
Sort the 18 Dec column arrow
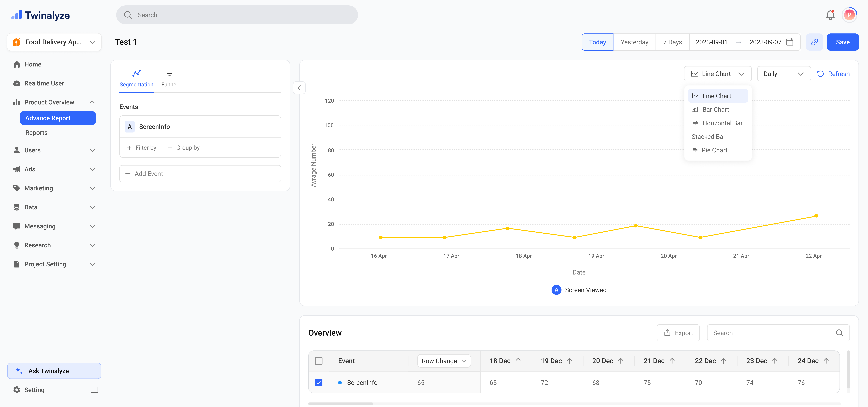(518, 361)
